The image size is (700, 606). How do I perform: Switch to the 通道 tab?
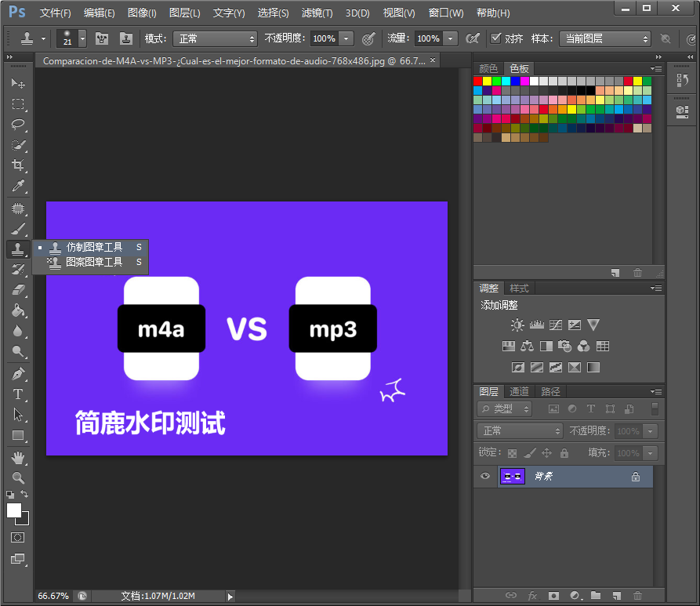pos(519,392)
